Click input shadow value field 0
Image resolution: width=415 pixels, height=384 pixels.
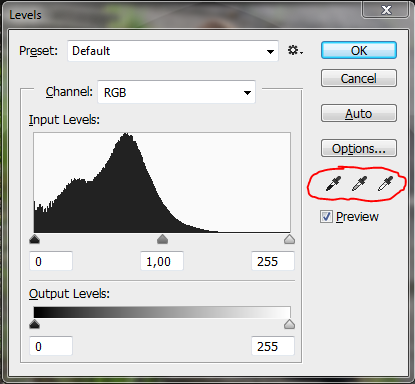(51, 261)
